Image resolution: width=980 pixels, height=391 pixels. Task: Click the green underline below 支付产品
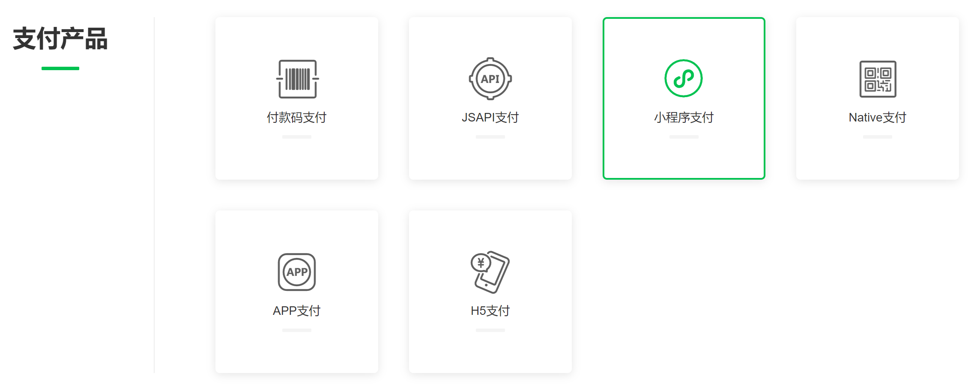[x=60, y=68]
